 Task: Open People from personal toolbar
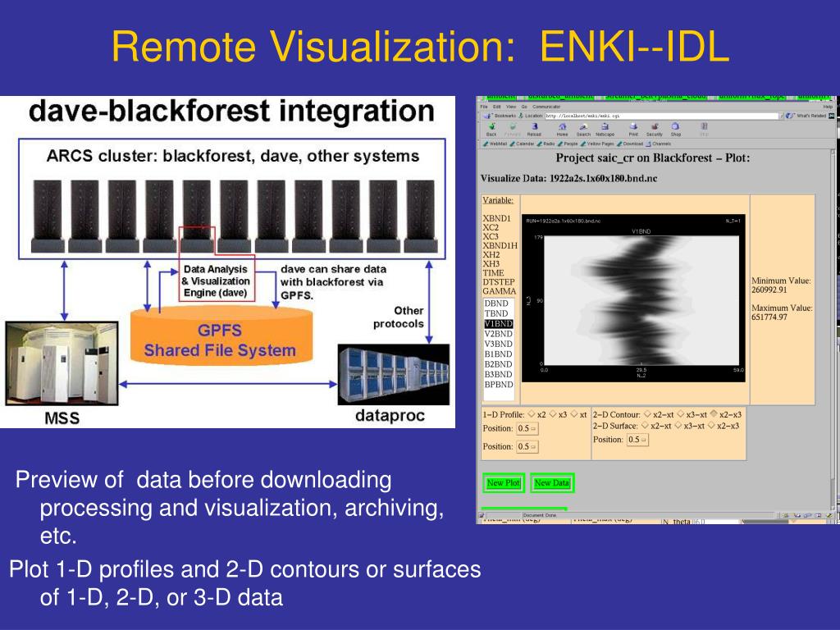tap(568, 144)
